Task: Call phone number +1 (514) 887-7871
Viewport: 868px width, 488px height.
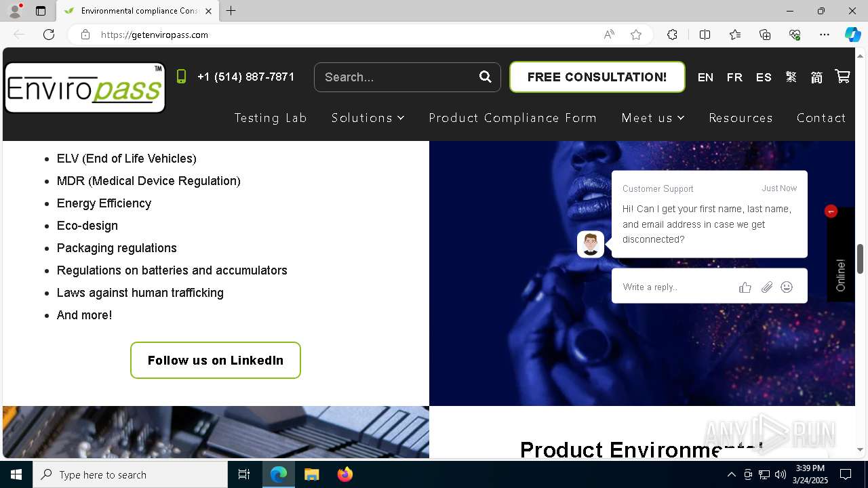Action: click(x=246, y=77)
